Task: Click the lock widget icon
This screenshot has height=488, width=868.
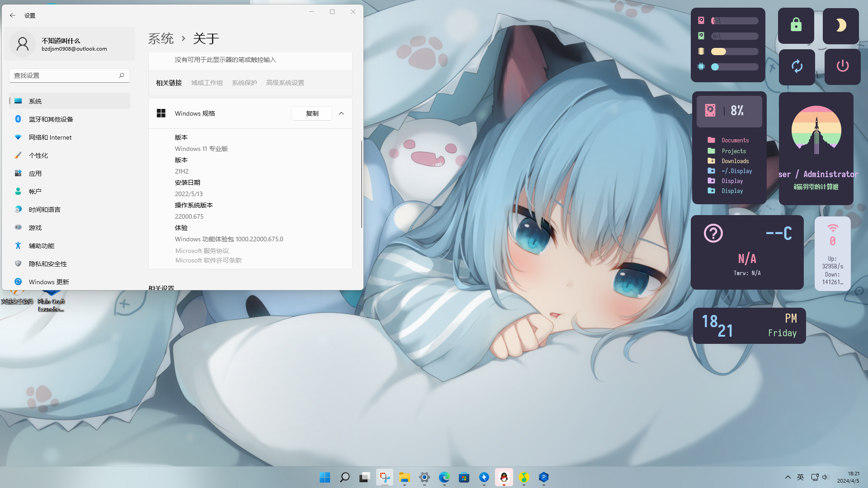Action: [796, 25]
